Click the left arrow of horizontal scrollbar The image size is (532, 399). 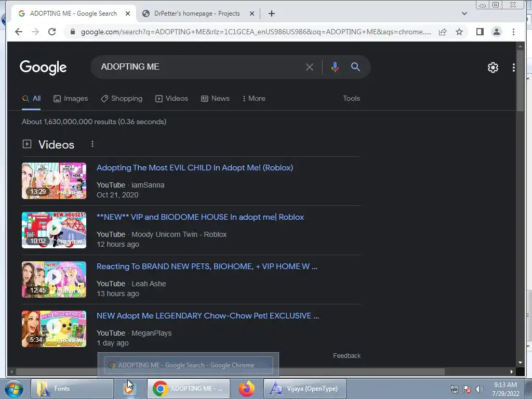(11, 371)
